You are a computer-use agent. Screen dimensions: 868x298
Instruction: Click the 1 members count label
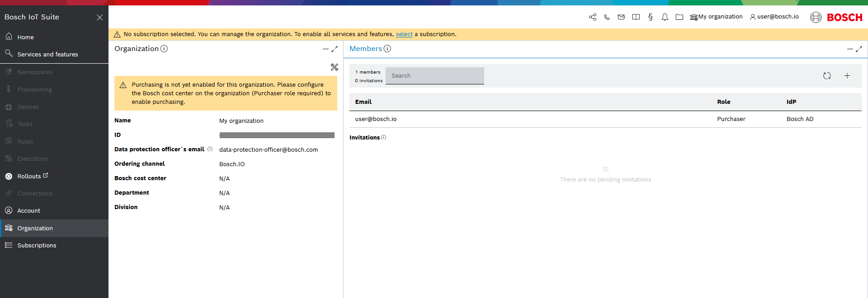(368, 72)
